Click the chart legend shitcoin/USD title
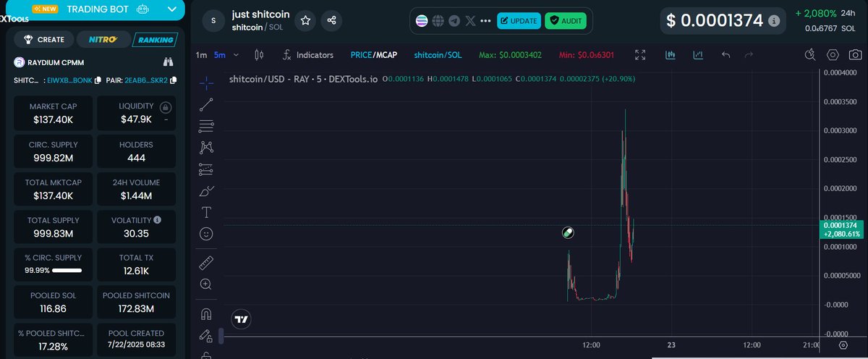The image size is (868, 359). 304,79
